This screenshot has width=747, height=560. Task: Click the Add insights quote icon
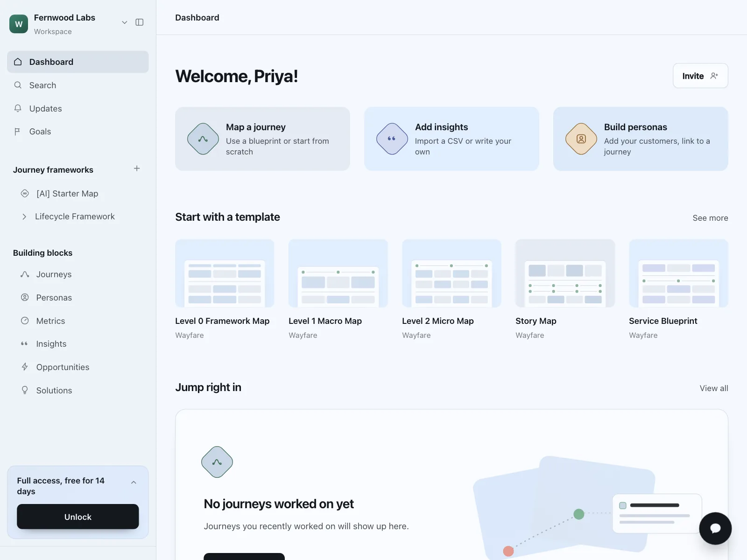pos(392,139)
